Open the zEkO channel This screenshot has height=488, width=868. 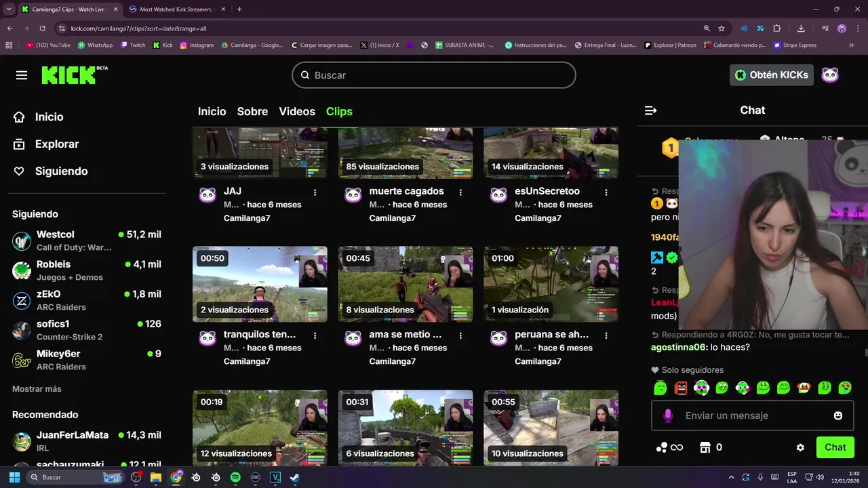tap(87, 300)
